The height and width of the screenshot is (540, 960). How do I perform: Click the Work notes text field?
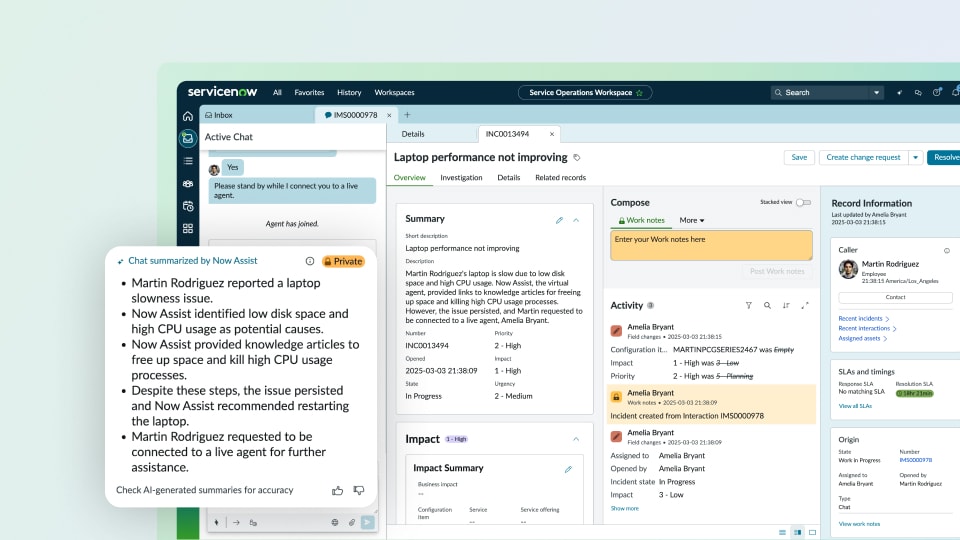pyautogui.click(x=711, y=245)
